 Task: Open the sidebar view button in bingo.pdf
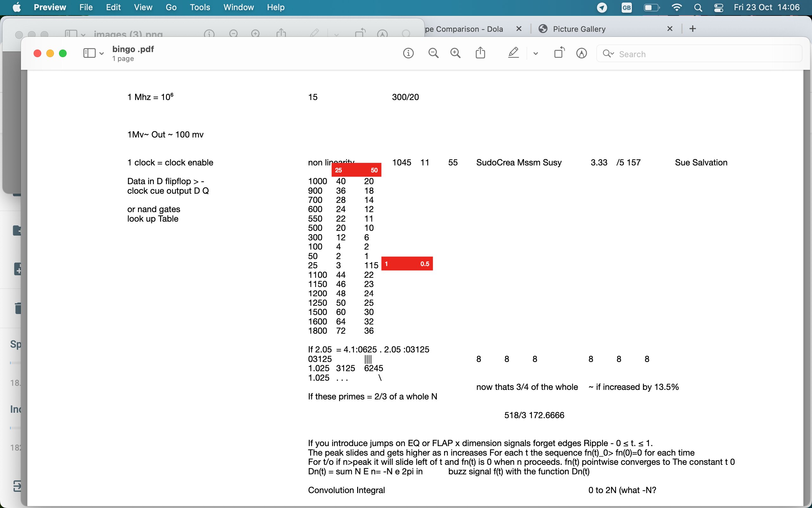(89, 53)
